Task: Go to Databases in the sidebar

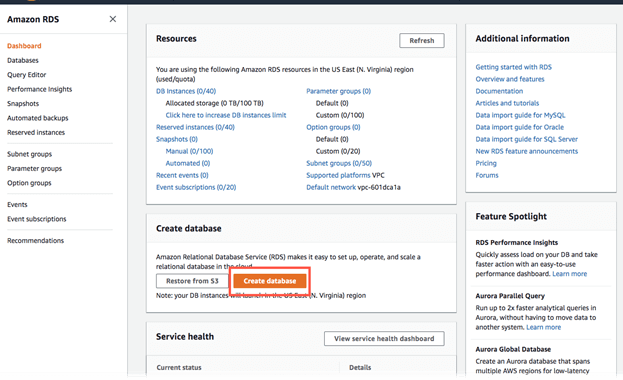Action: click(x=23, y=60)
